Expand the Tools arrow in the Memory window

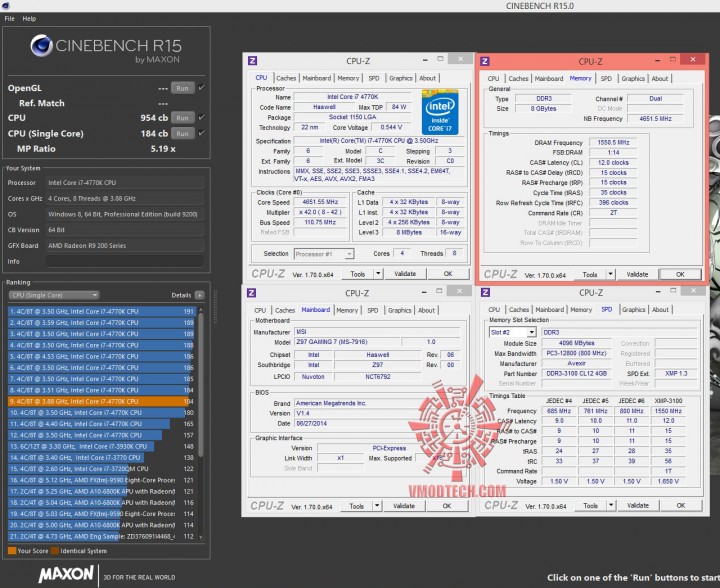pos(610,274)
